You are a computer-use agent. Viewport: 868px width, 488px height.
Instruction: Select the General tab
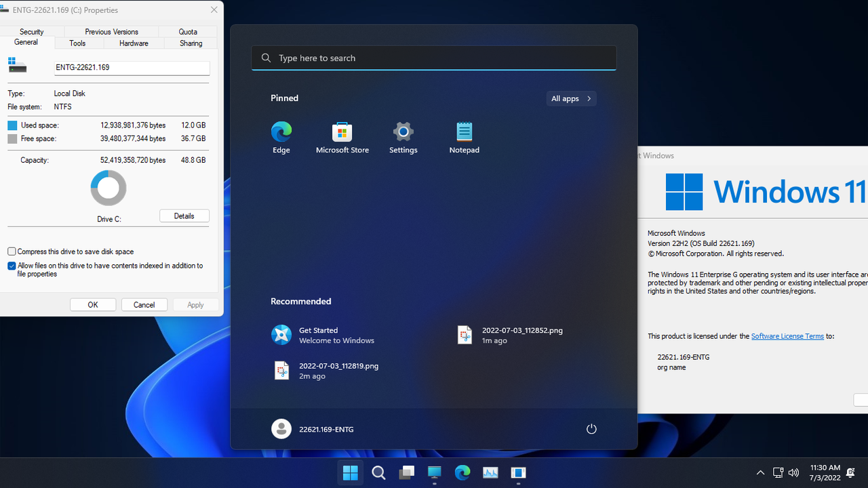(26, 42)
